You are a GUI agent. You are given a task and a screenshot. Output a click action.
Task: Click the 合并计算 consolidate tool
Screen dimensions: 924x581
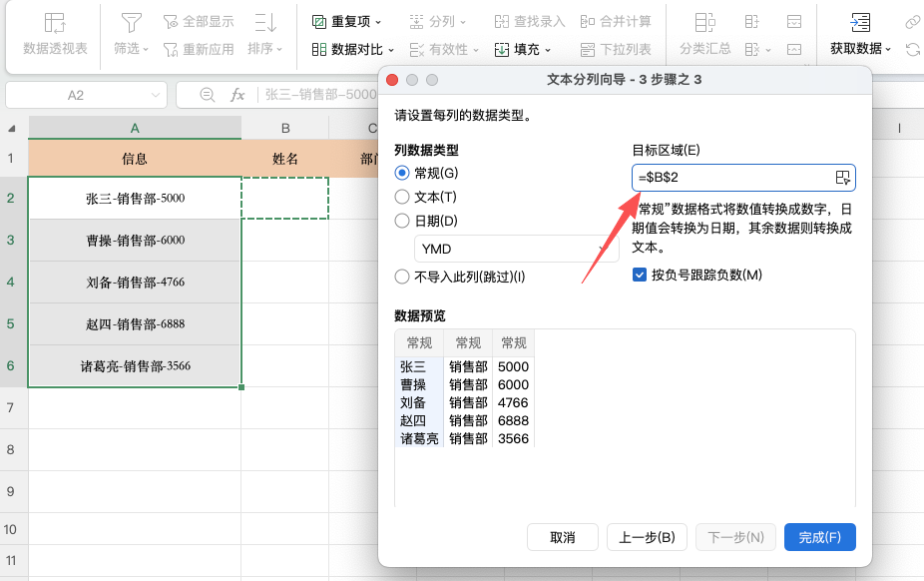616,22
